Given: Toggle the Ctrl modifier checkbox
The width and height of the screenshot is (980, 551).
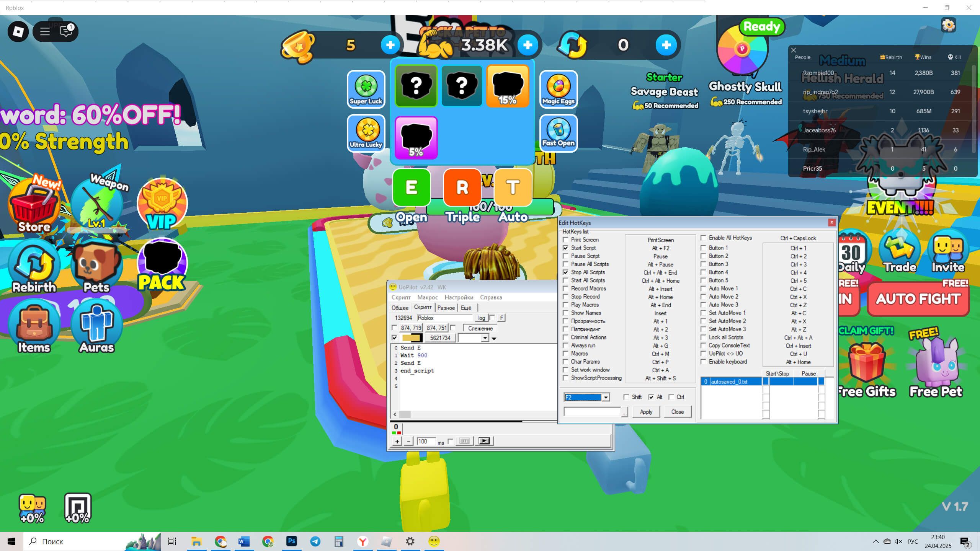Looking at the screenshot, I should click(671, 397).
